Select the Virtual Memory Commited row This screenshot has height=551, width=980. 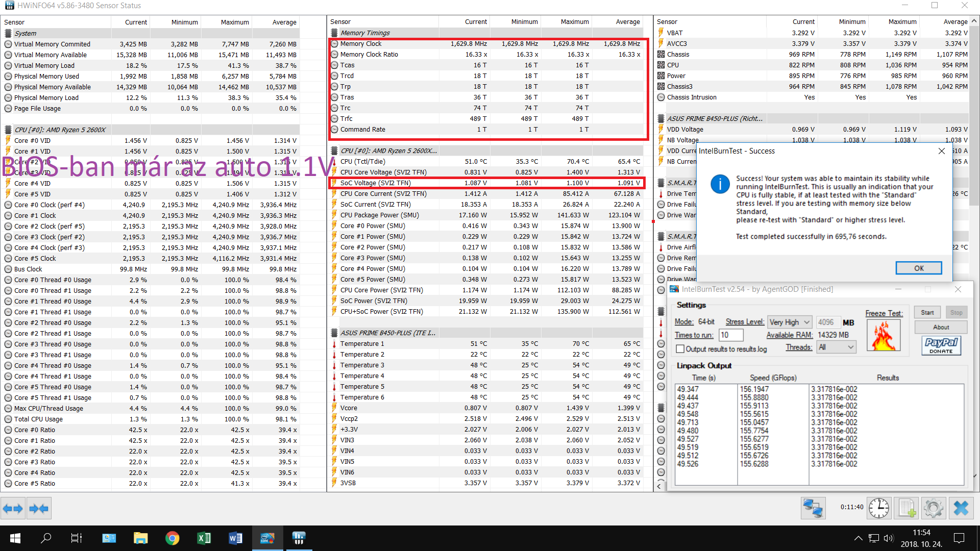tap(151, 44)
